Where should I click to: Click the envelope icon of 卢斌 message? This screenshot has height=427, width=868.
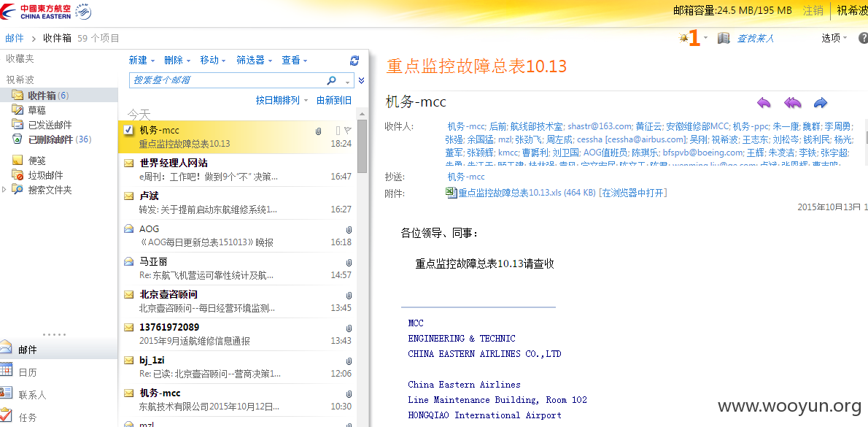pos(128,196)
